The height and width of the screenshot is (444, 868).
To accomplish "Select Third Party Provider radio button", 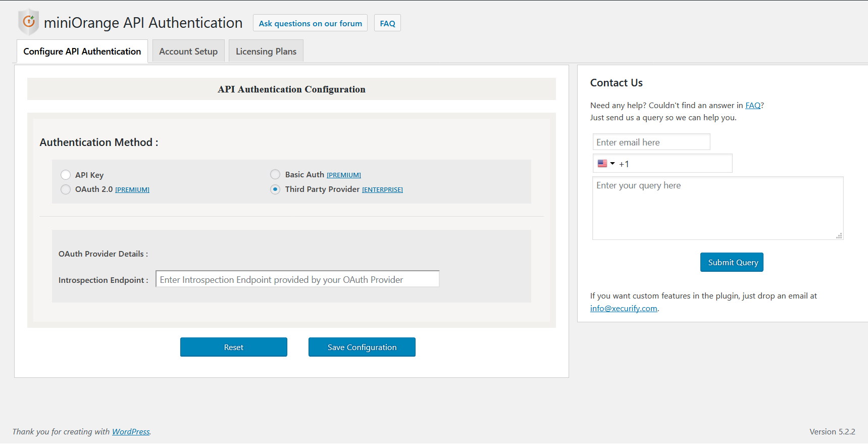I will [x=275, y=189].
